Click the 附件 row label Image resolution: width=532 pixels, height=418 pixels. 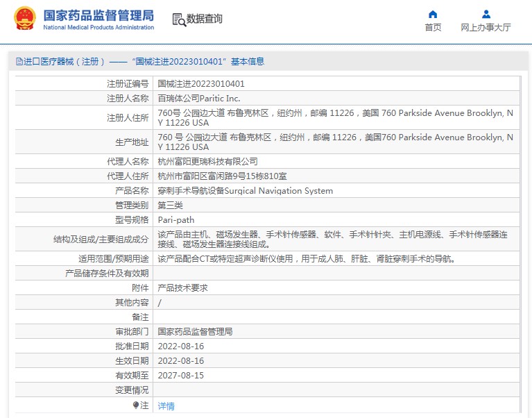(140, 288)
